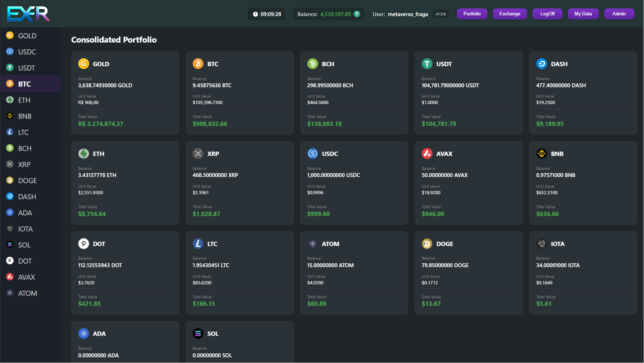Click the USDT card Tether icon
Image resolution: width=644 pixels, height=363 pixels.
(427, 64)
